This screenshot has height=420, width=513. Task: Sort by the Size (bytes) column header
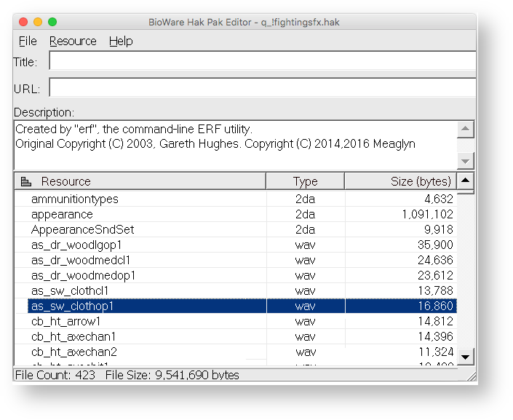(400, 181)
